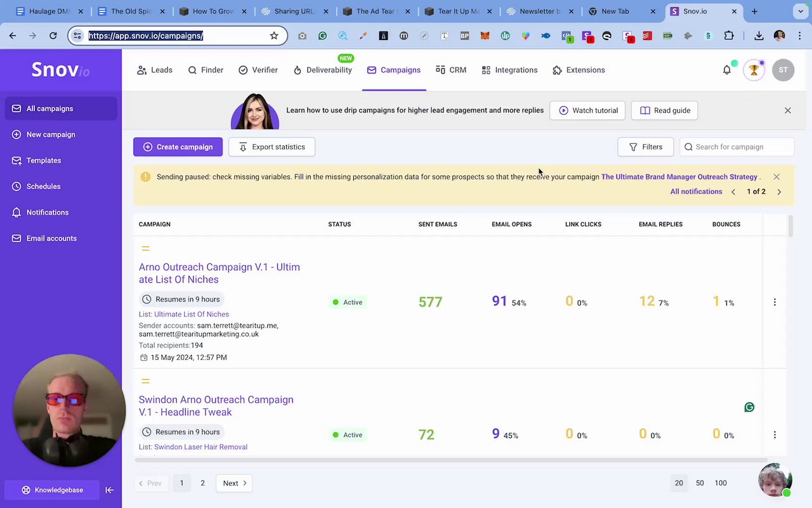Click the trophy rewards icon

pos(754,70)
